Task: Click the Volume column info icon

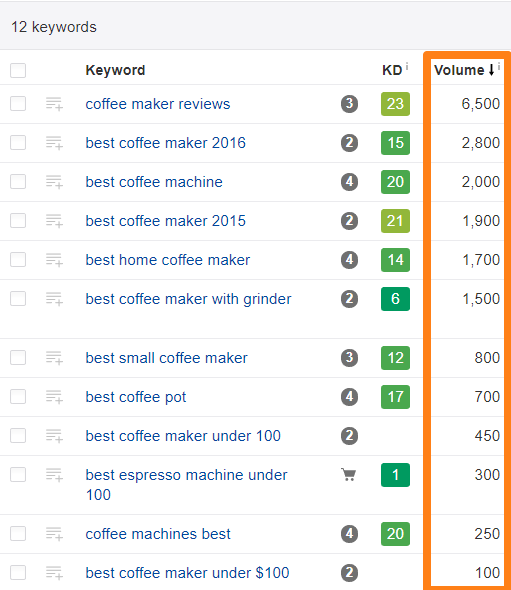Action: pyautogui.click(x=499, y=66)
